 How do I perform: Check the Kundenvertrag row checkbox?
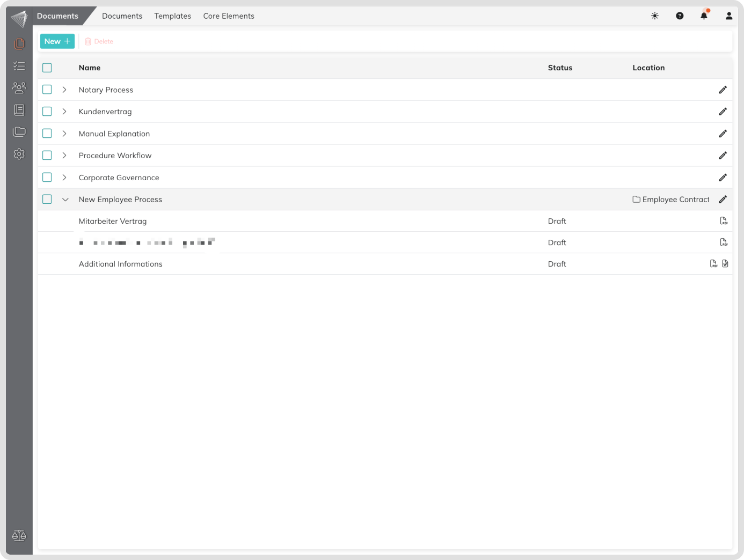tap(47, 112)
